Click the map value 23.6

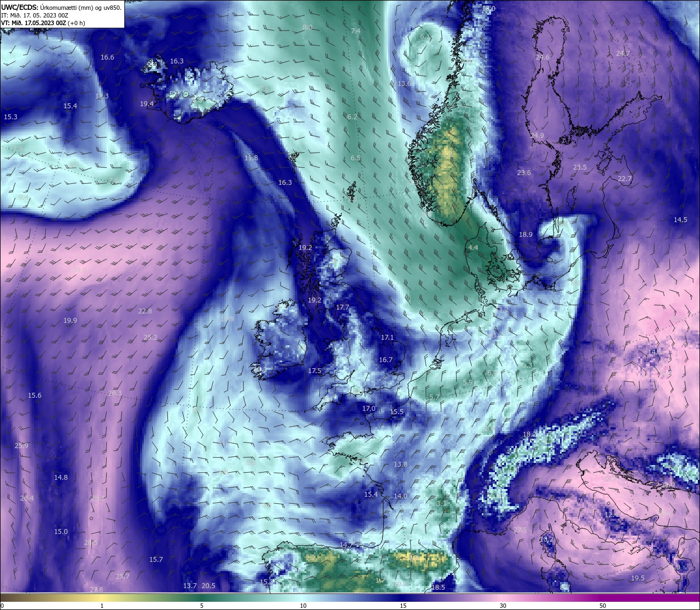click(x=524, y=173)
